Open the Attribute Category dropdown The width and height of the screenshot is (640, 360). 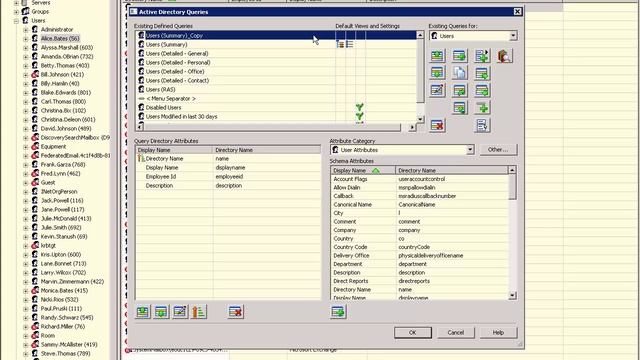[470, 150]
